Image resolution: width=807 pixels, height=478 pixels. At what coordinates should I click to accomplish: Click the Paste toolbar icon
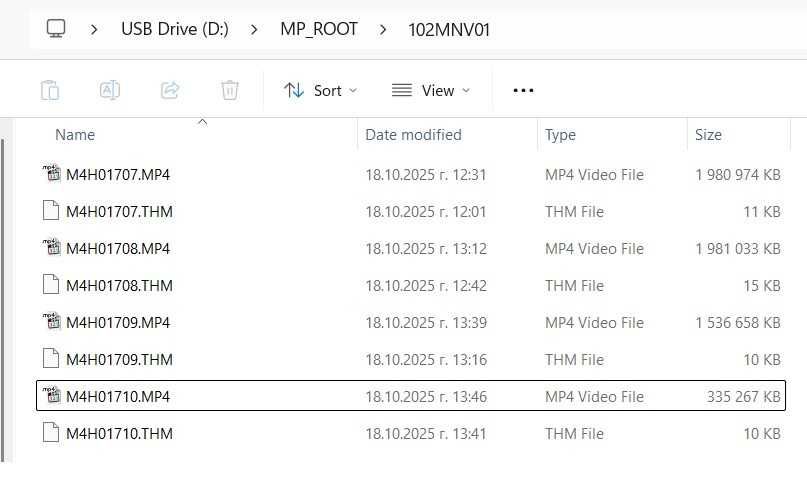[x=50, y=91]
